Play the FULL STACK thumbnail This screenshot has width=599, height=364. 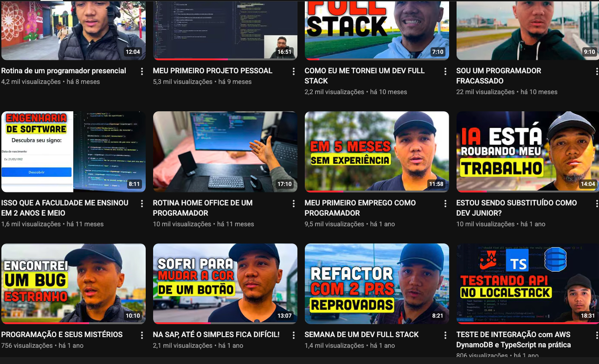[x=377, y=31]
